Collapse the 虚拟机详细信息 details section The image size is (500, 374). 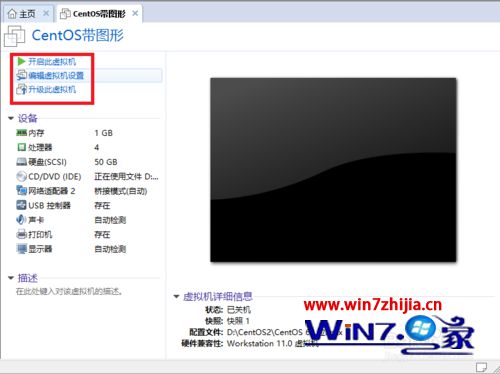click(x=176, y=296)
